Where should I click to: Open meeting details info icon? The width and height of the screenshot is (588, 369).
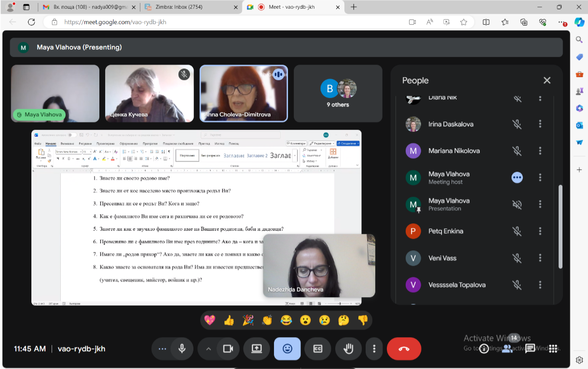coord(484,349)
